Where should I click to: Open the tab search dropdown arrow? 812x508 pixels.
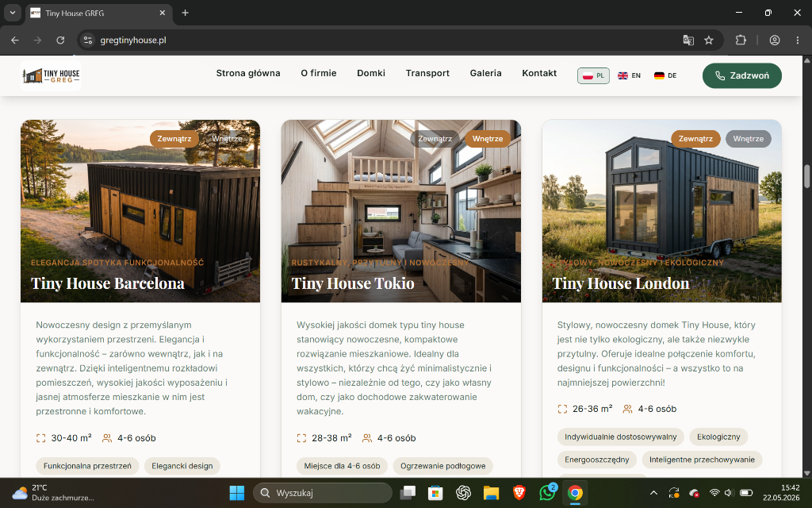(x=13, y=13)
